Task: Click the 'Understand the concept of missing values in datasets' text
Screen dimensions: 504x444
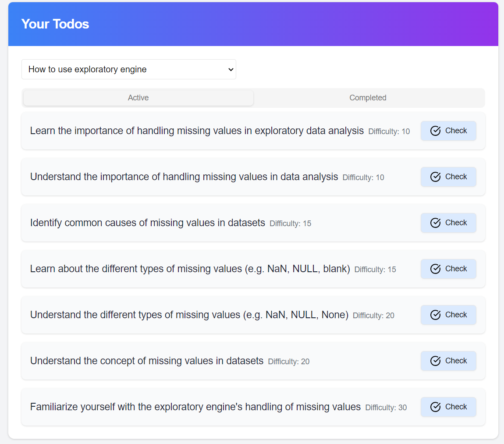Action: tap(147, 361)
